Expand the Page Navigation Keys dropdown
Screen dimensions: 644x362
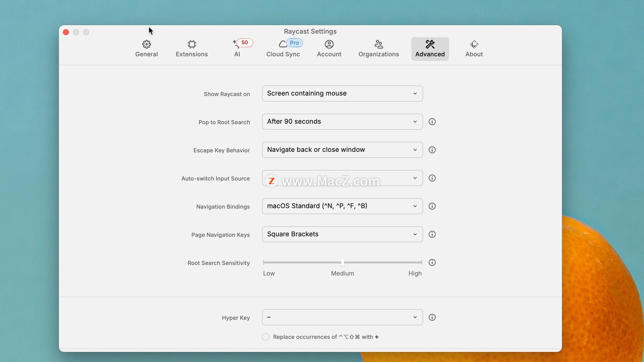tap(342, 234)
